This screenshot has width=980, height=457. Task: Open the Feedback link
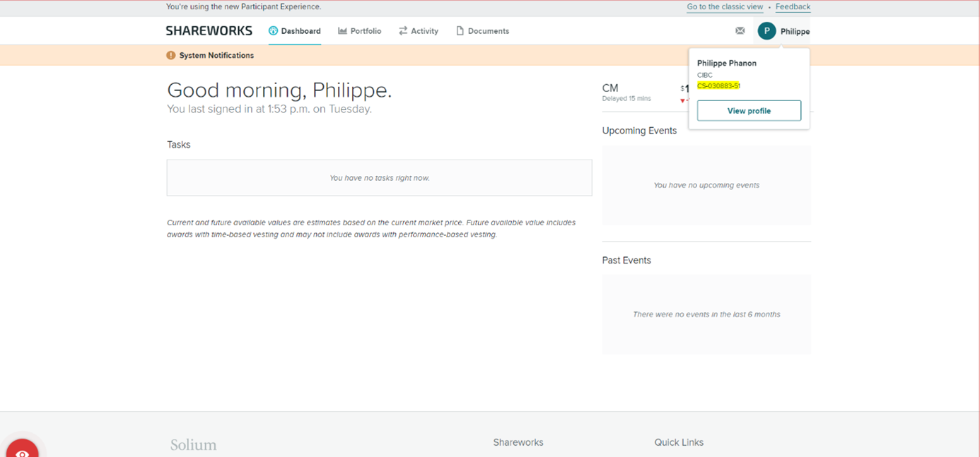coord(793,7)
